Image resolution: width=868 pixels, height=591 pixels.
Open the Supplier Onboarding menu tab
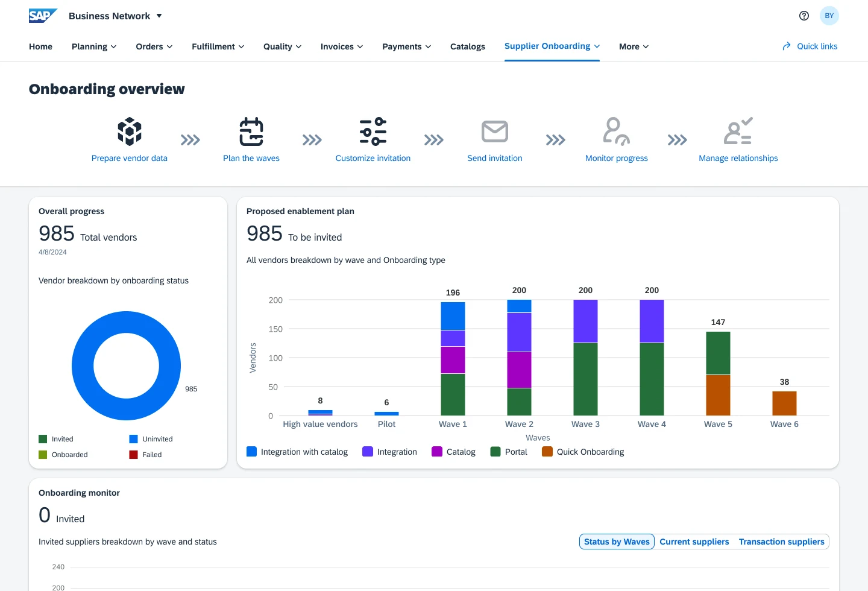pyautogui.click(x=552, y=46)
